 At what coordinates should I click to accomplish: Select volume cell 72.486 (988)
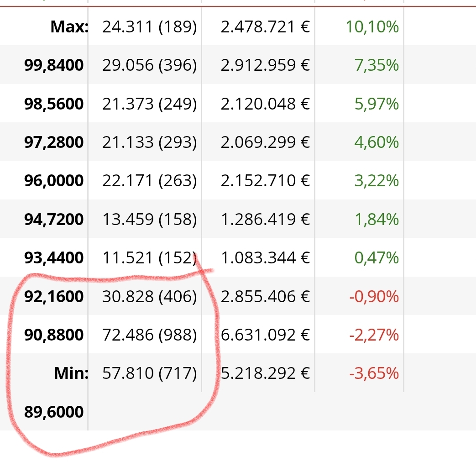149,335
